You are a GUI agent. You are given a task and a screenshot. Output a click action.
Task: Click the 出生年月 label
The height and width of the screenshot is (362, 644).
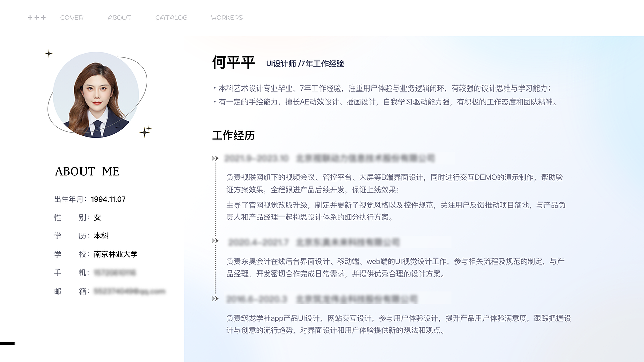click(x=69, y=199)
